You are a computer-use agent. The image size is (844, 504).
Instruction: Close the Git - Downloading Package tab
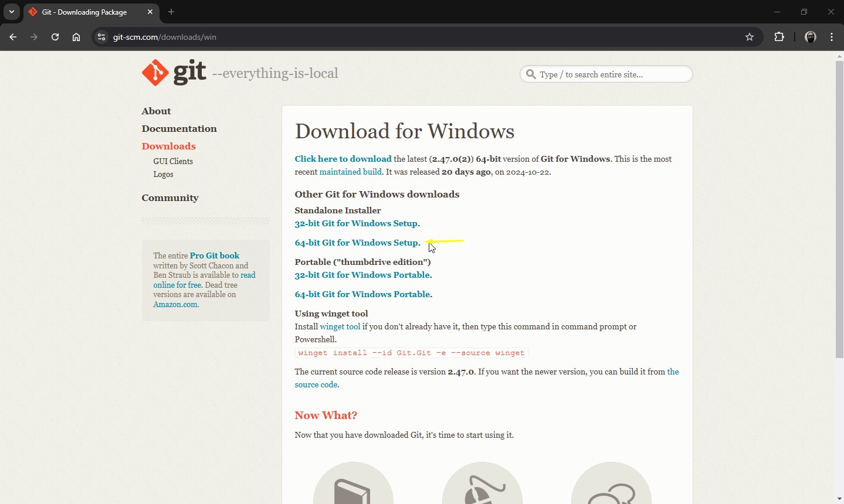point(150,12)
